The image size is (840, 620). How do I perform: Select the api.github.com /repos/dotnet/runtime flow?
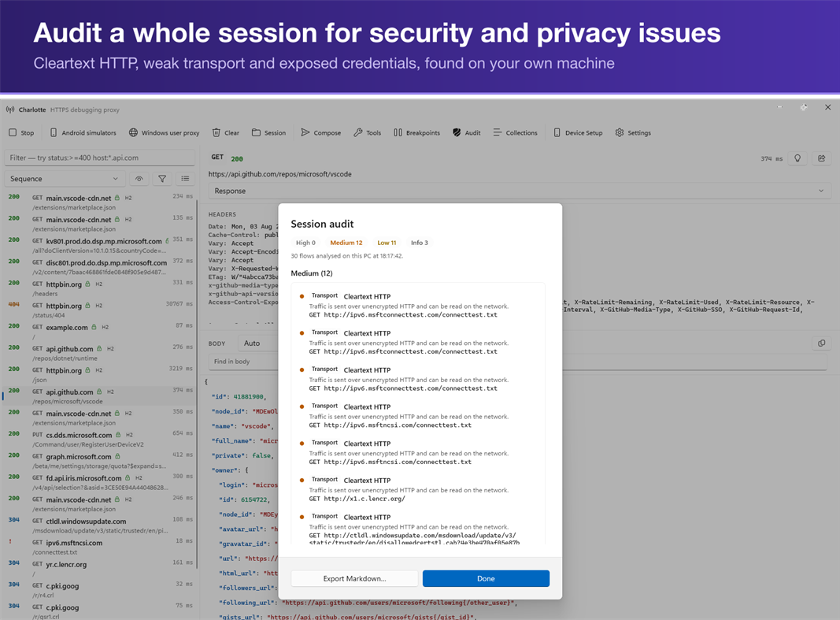tap(100, 353)
